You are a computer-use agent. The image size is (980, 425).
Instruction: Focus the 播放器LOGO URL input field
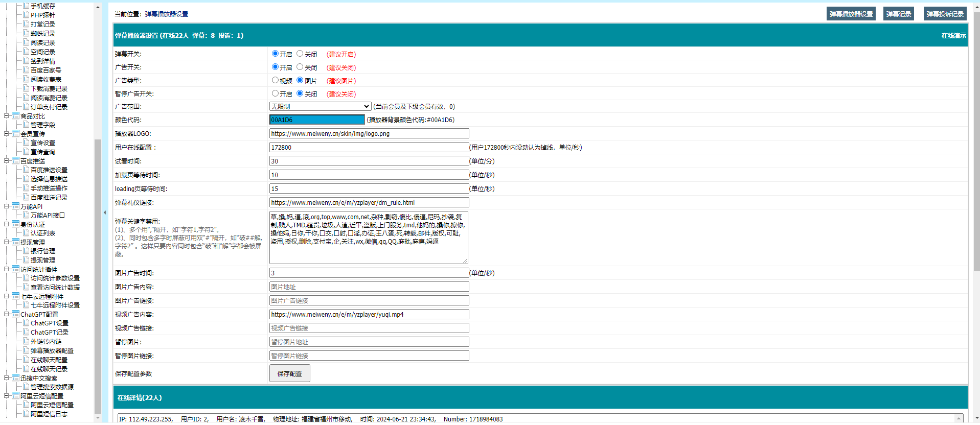369,133
